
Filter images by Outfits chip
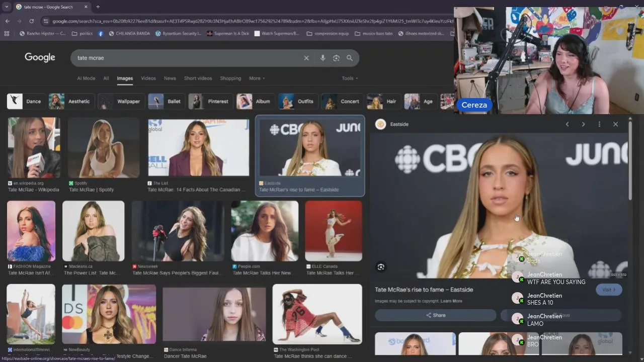click(x=298, y=102)
